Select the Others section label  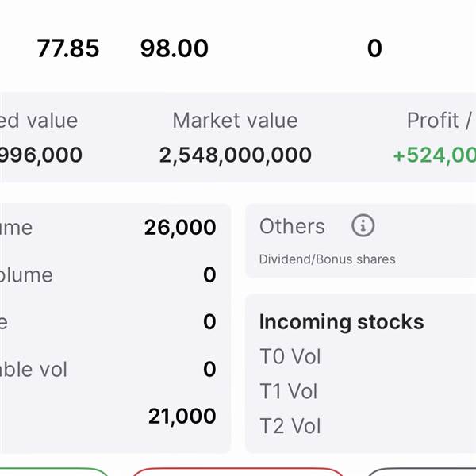tap(292, 226)
